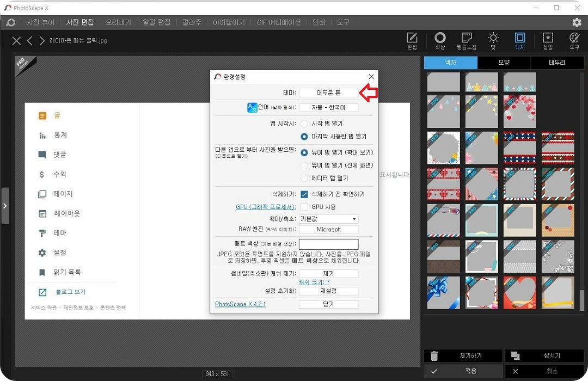Click the 레이아웃 icon

pyautogui.click(x=42, y=214)
